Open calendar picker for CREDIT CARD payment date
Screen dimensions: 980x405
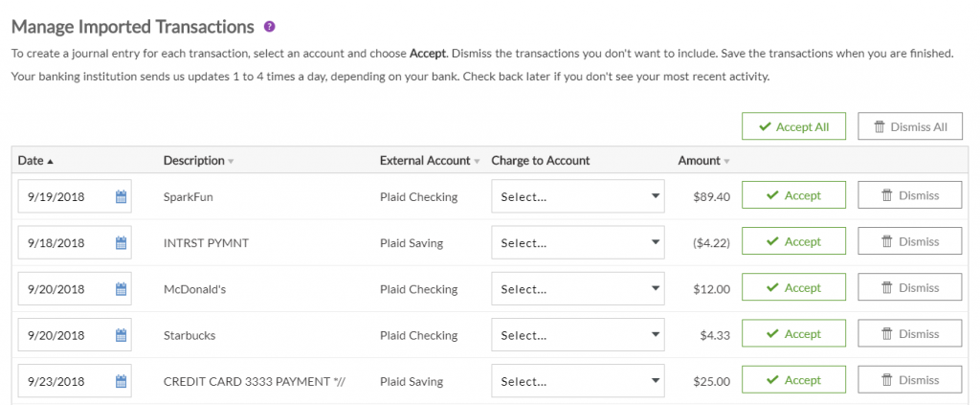[x=122, y=381]
